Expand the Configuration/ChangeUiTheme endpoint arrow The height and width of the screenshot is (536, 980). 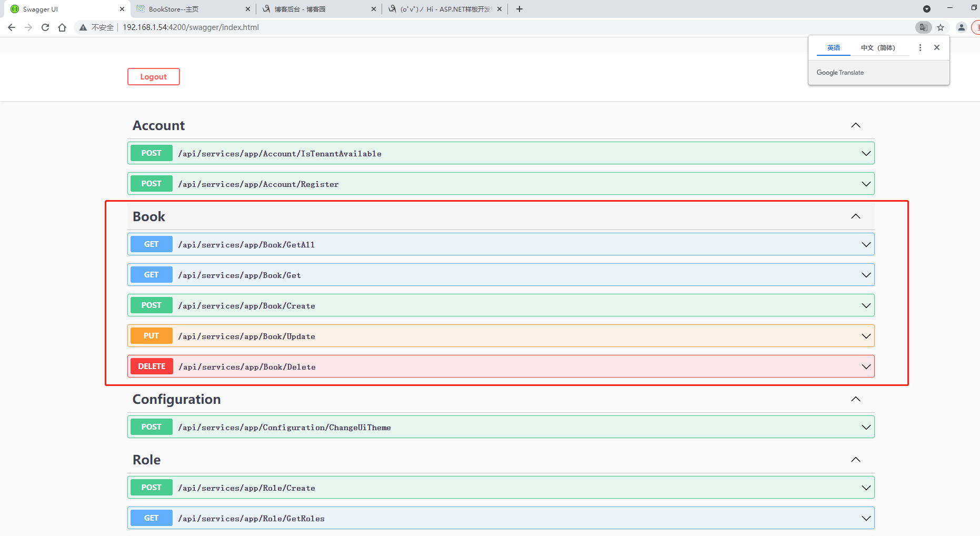(x=866, y=427)
